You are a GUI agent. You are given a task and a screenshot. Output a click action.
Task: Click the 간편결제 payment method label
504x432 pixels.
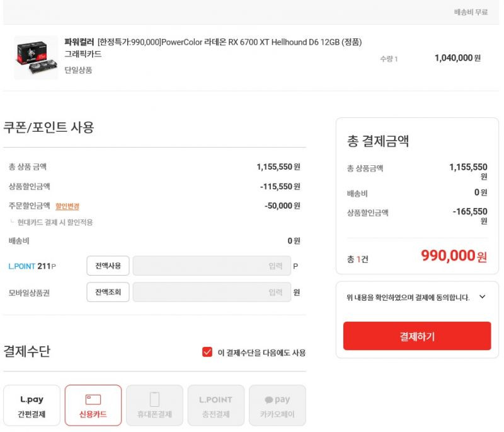click(x=31, y=414)
